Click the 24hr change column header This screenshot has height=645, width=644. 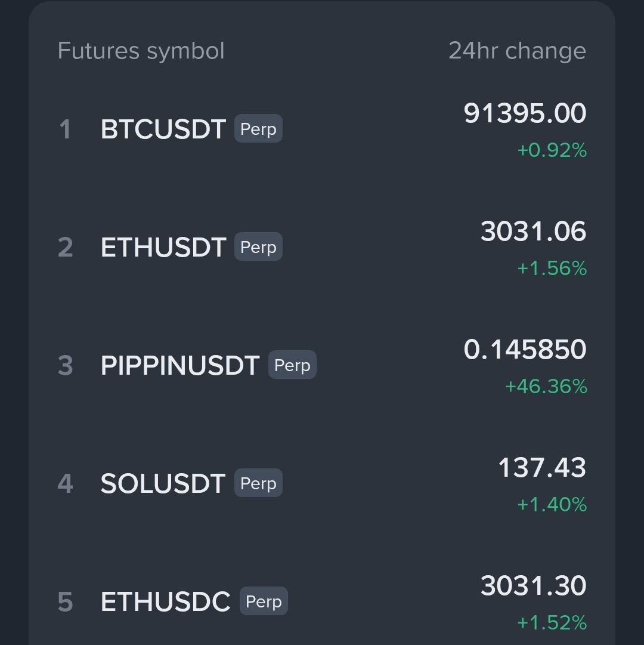517,51
